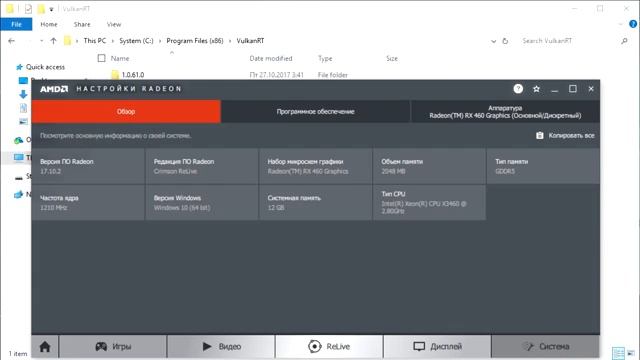Click the Downloads arrow icon in navigation pane
The width and height of the screenshot is (640, 360).
(x=23, y=94)
